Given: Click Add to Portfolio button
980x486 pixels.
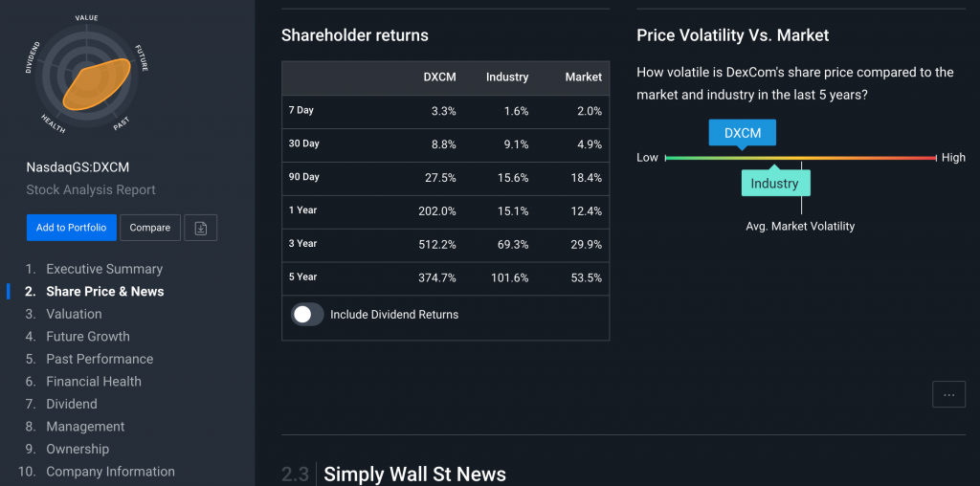Looking at the screenshot, I should pos(71,228).
